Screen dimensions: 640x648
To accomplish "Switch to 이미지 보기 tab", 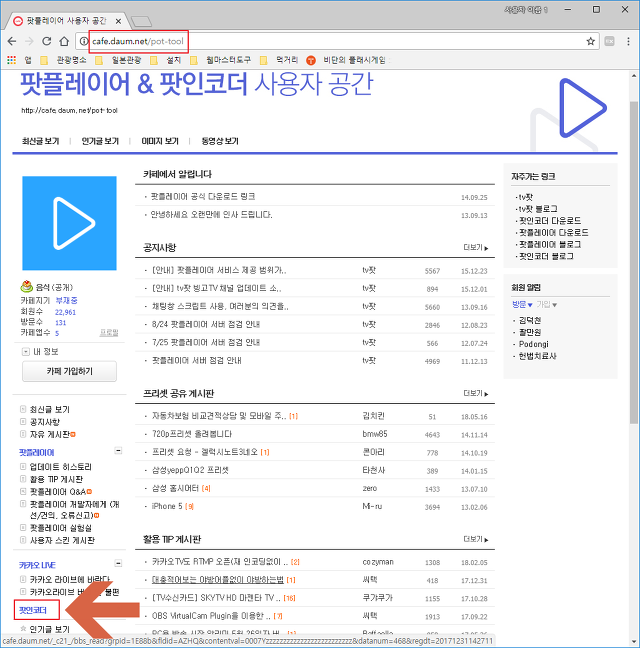I will coord(160,141).
